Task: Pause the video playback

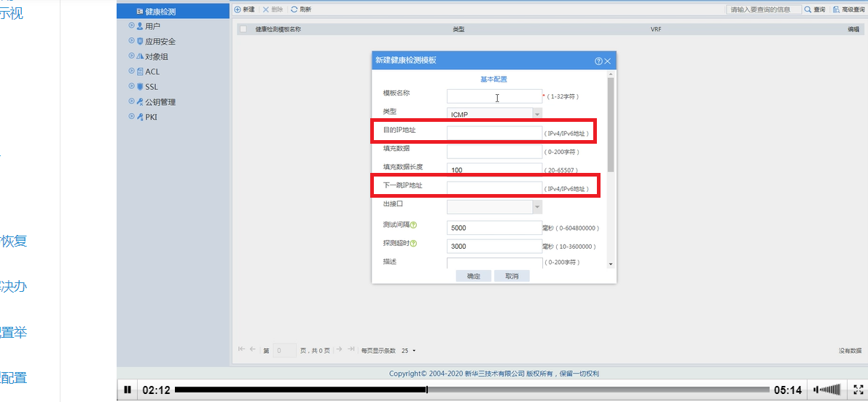Action: point(128,390)
